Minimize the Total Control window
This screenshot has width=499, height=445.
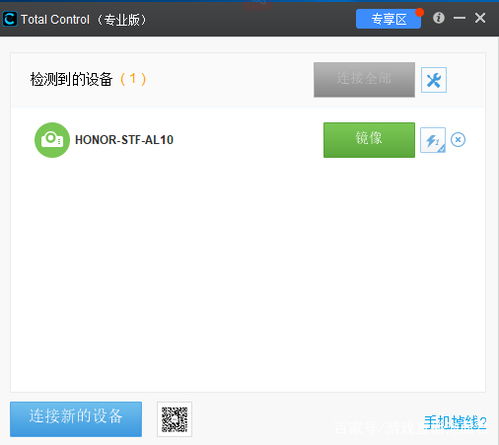click(459, 18)
